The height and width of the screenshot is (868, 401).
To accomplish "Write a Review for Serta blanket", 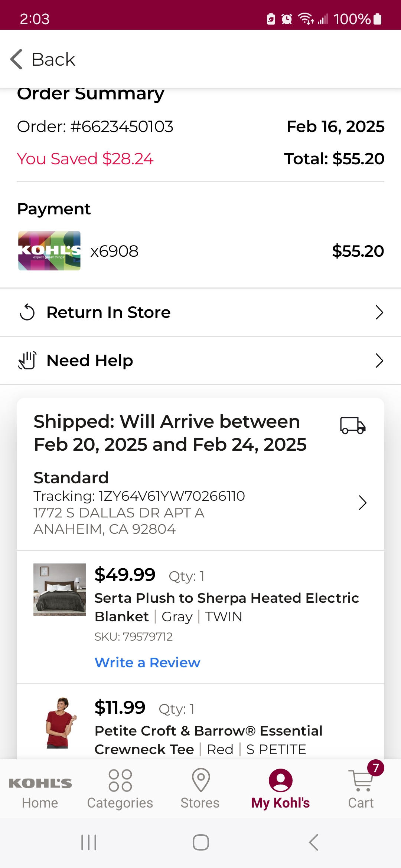I will tap(147, 662).
